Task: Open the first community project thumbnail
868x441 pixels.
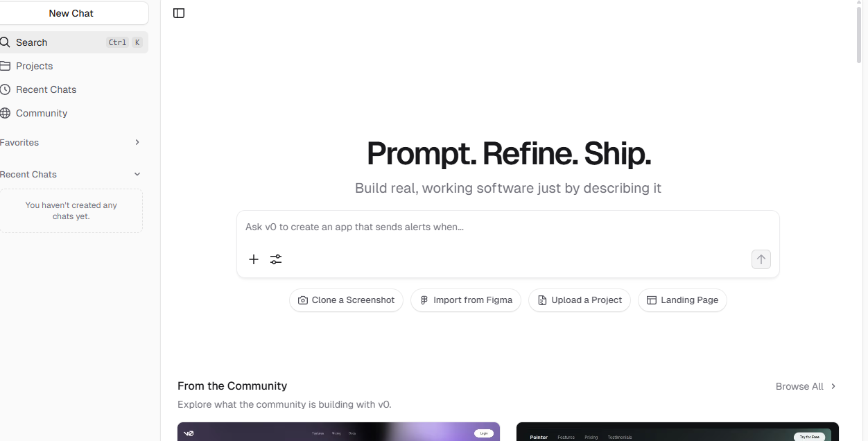Action: [338, 431]
